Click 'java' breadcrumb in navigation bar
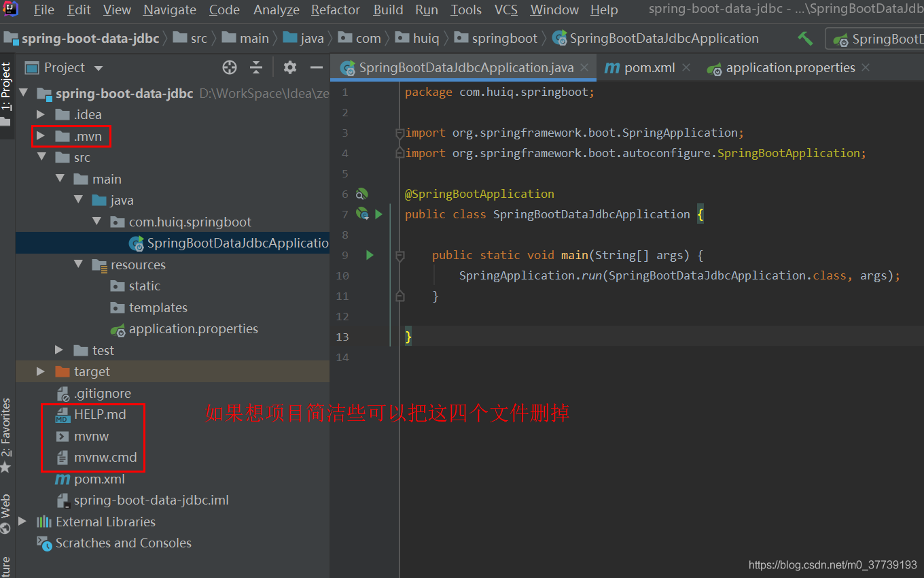This screenshot has height=578, width=924. click(x=304, y=39)
